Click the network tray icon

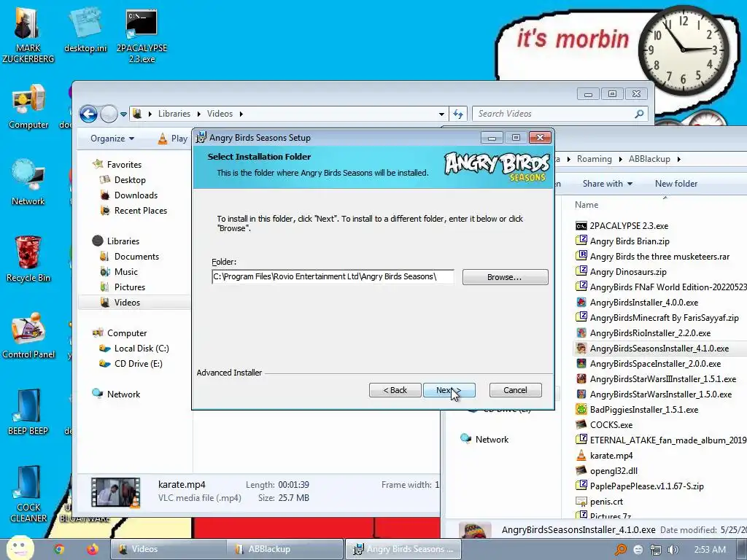[656, 550]
